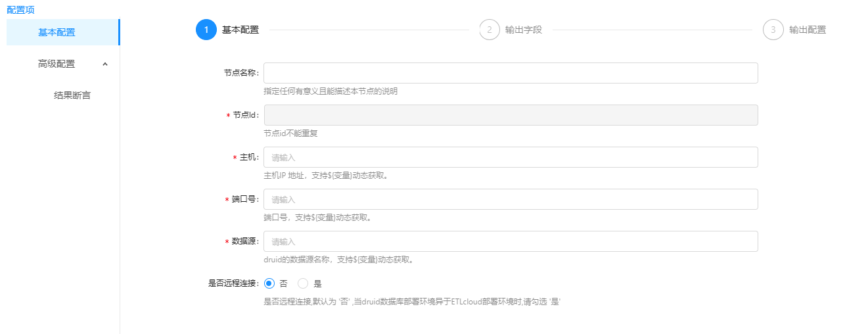Click the 配置项 header text
The height and width of the screenshot is (334, 868).
[x=20, y=10]
